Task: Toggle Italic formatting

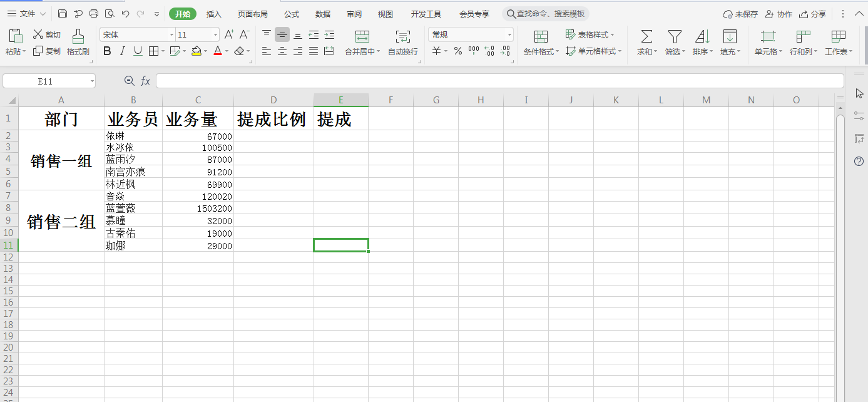Action: click(123, 51)
